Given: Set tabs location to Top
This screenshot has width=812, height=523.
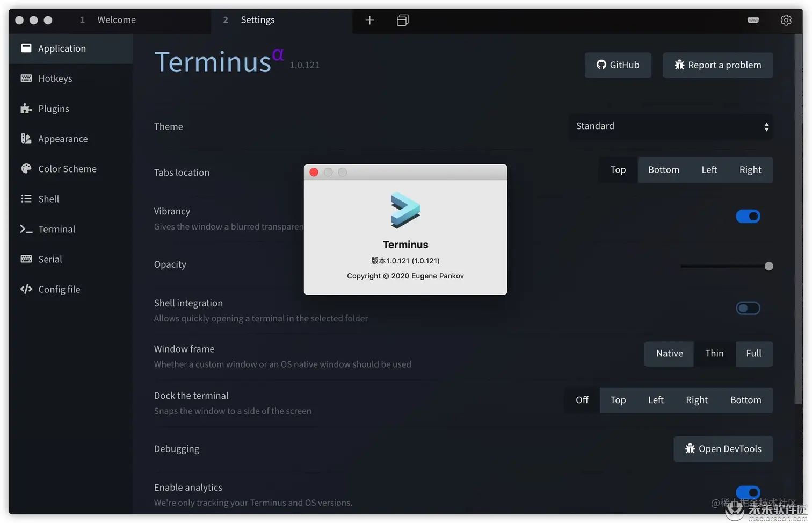Looking at the screenshot, I should tap(618, 170).
